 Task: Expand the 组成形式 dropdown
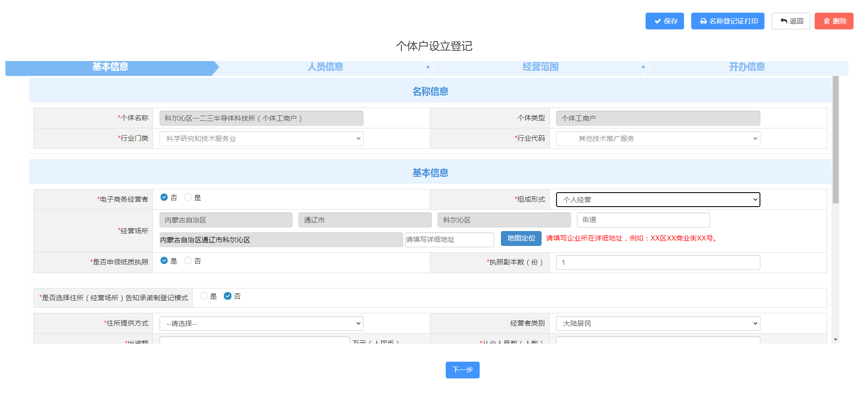tap(658, 200)
